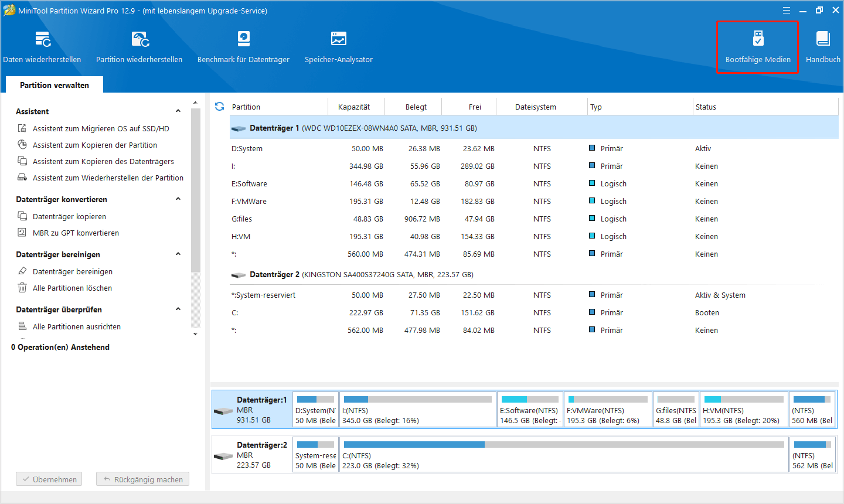Screen dimensions: 844x504
Task: Click Datenträger 1 disk icon in list
Action: [x=239, y=128]
